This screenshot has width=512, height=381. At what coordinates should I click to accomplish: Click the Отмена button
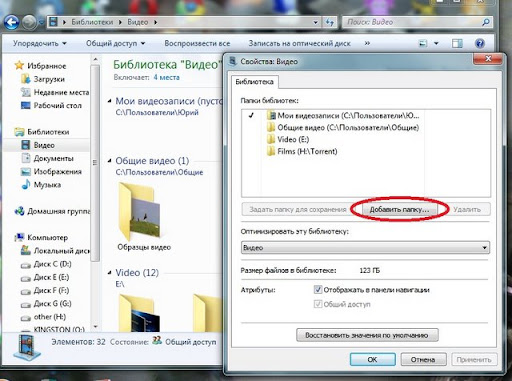pos(423,359)
